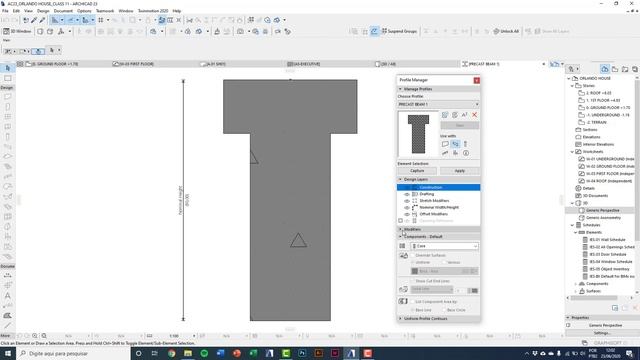Open the 3D Window button
This screenshot has width=640, height=360.
17,31
